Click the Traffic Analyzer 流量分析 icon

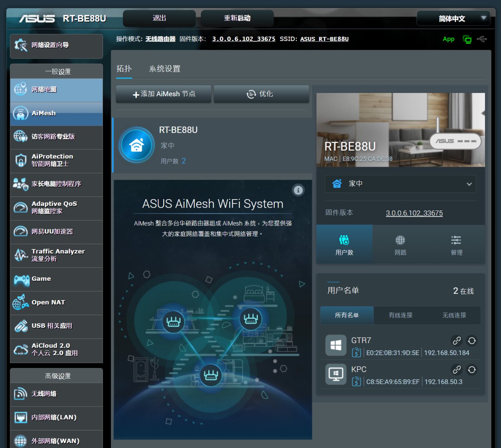point(21,255)
